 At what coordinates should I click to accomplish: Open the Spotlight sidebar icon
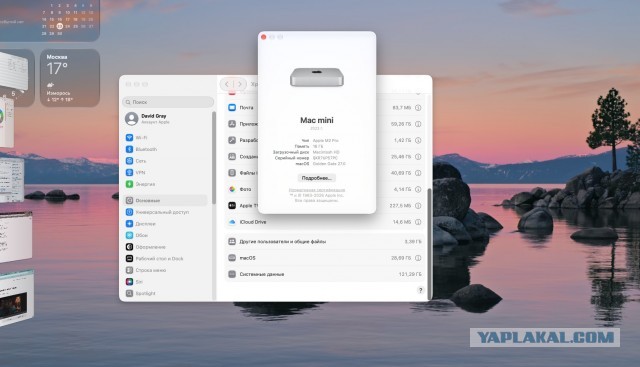(129, 294)
